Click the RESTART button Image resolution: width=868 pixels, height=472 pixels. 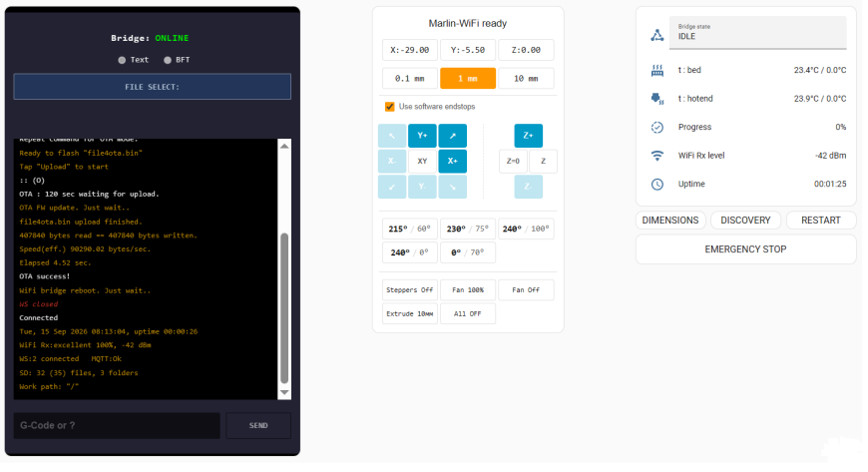tap(821, 221)
